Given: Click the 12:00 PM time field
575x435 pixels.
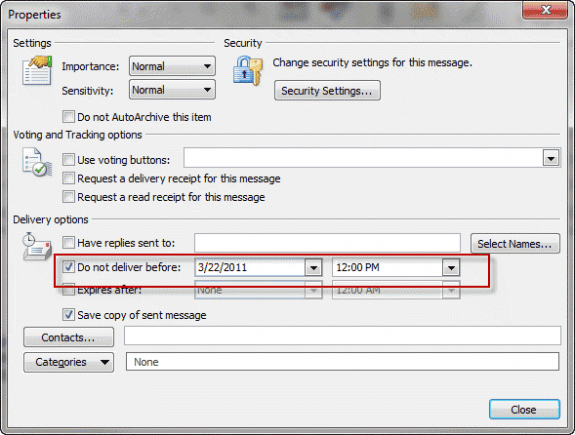Looking at the screenshot, I should [x=388, y=267].
